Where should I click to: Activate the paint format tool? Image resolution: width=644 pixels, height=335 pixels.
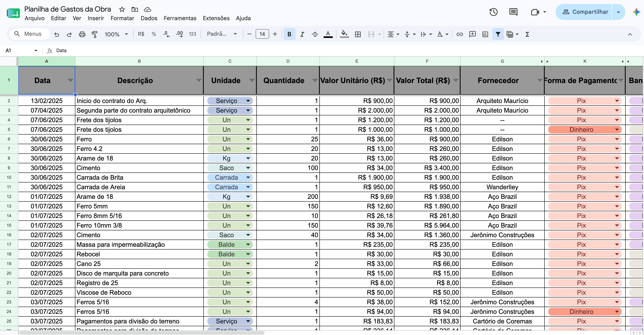click(95, 34)
